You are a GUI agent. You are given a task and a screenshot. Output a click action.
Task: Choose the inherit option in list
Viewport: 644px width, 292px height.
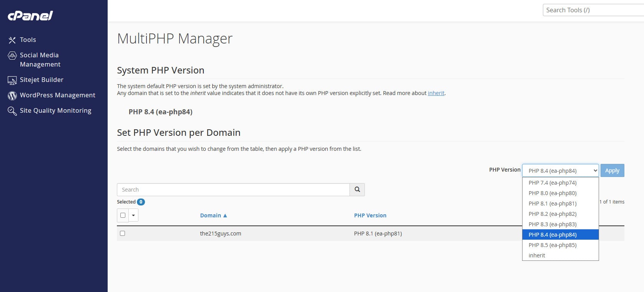tap(560, 255)
